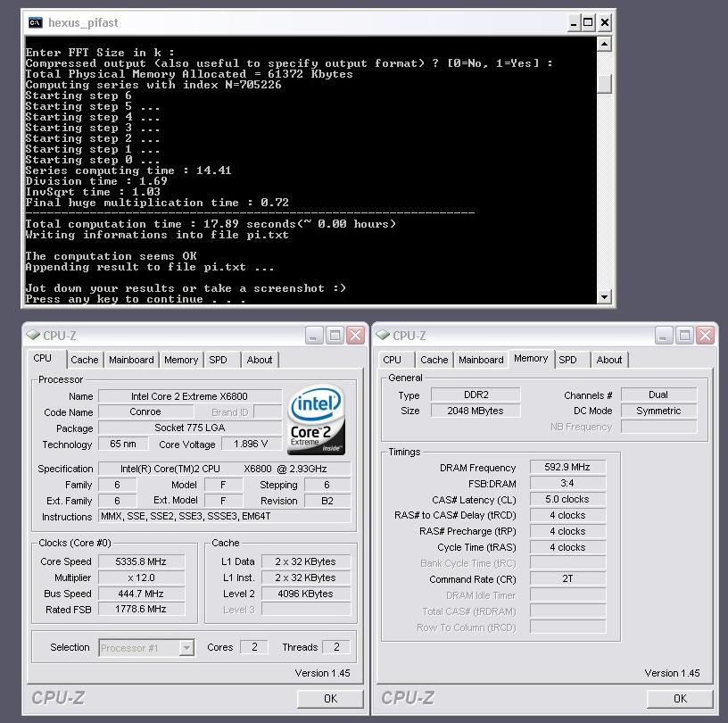This screenshot has width=728, height=723.
Task: Minimize the left CPU-Z window
Action: 314,336
